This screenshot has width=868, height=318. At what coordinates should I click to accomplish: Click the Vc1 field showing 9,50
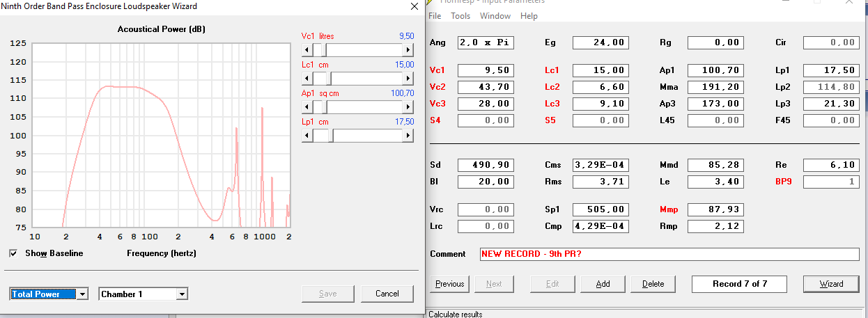click(x=486, y=70)
